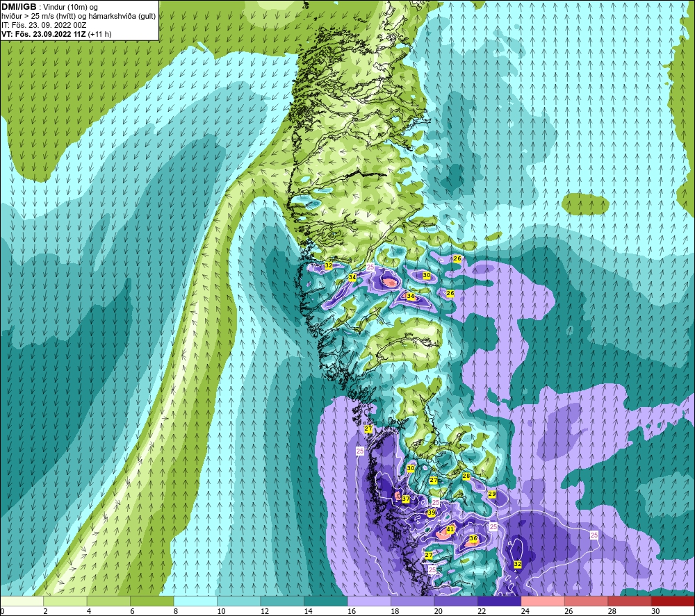The height and width of the screenshot is (616, 695).
Task: Select the initial time text "IT: Fös. 23. 09. 2022 00Z"
Action: [x=43, y=25]
